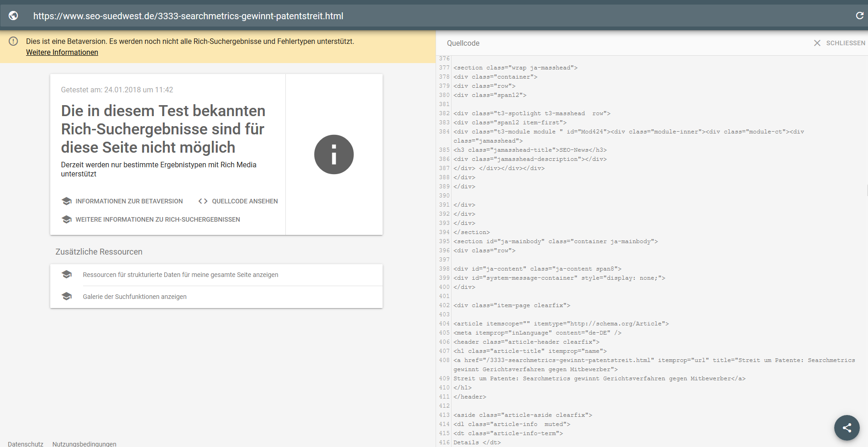Open the Nutzungsbedingungen link

click(x=84, y=444)
